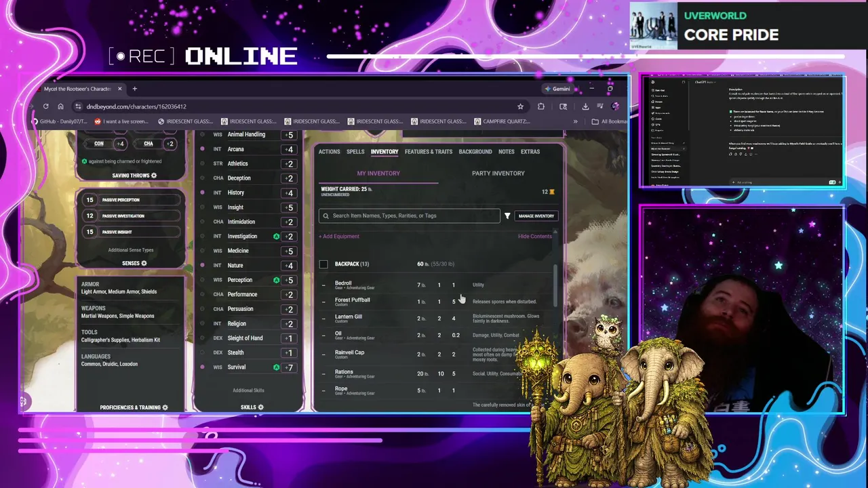The image size is (868, 488).
Task: Click the search magnifier icon in inventory
Action: pos(326,216)
